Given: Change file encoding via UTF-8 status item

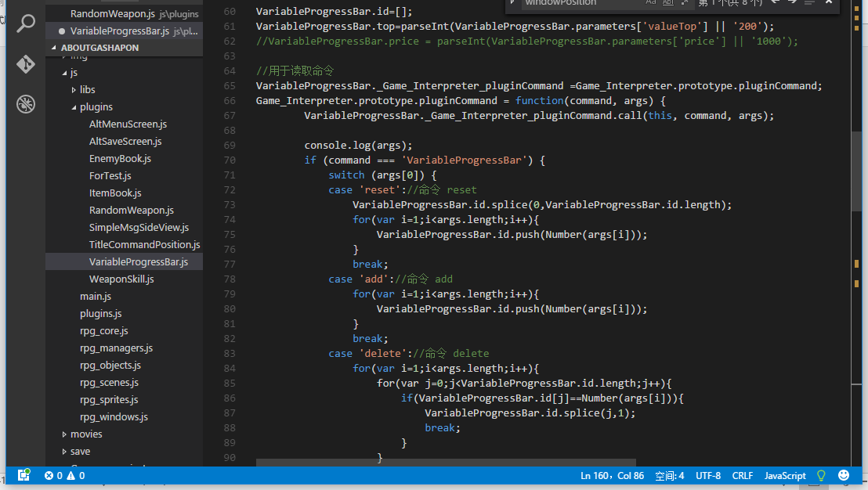Looking at the screenshot, I should [708, 476].
